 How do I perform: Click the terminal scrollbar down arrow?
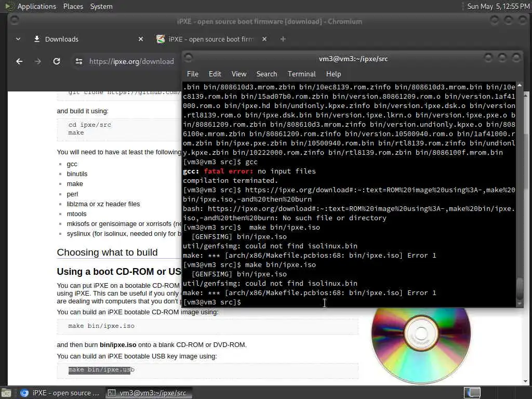point(520,304)
